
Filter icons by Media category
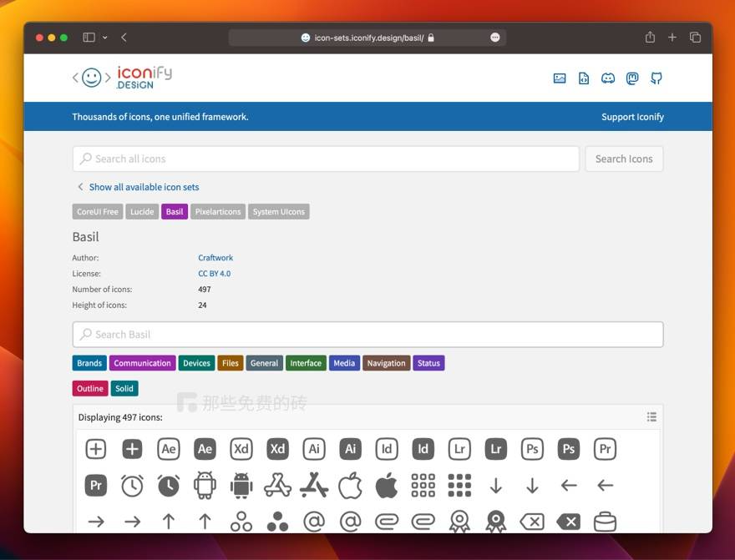coord(344,363)
